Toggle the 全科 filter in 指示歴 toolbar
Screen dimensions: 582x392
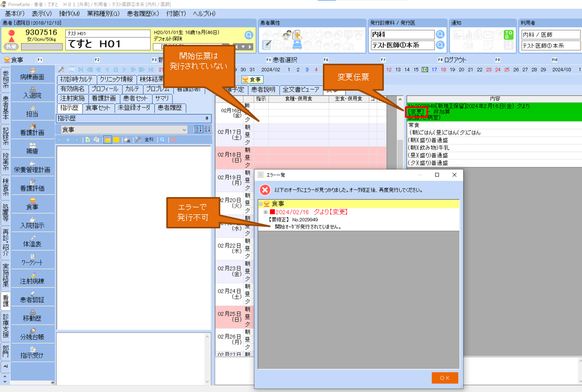(149, 139)
